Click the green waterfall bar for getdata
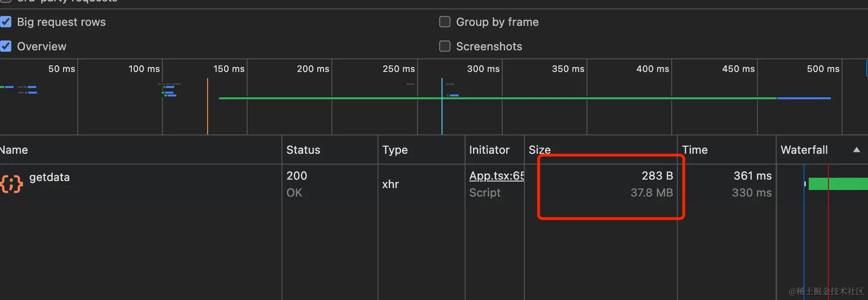 pyautogui.click(x=838, y=184)
